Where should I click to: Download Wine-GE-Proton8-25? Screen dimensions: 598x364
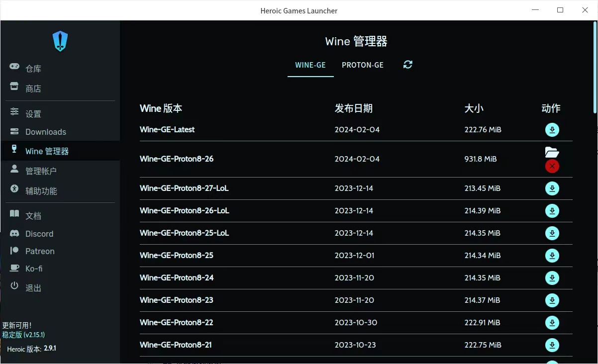552,256
